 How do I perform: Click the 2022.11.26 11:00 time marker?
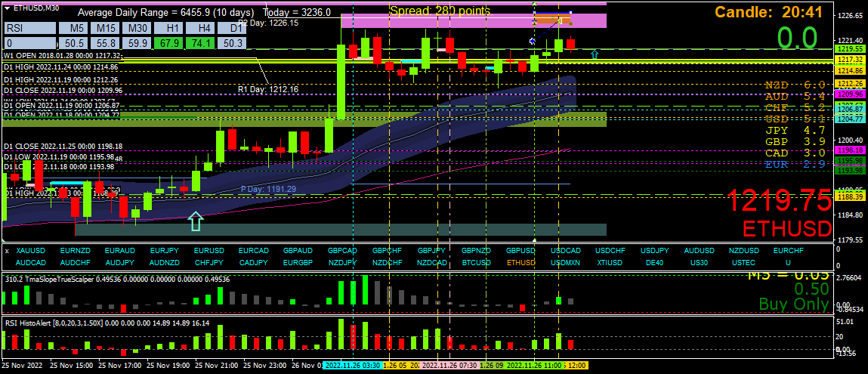[535, 366]
